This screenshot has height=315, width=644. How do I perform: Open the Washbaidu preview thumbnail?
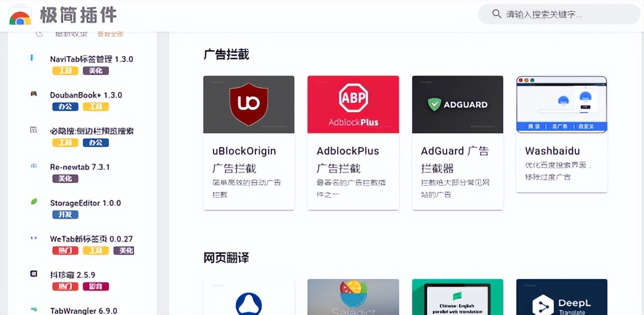tap(561, 104)
